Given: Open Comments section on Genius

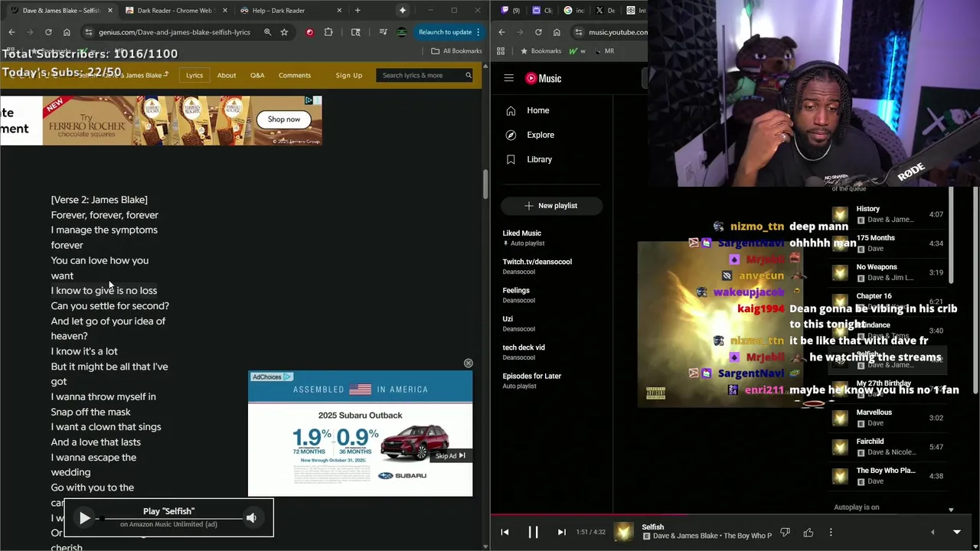Looking at the screenshot, I should (295, 75).
